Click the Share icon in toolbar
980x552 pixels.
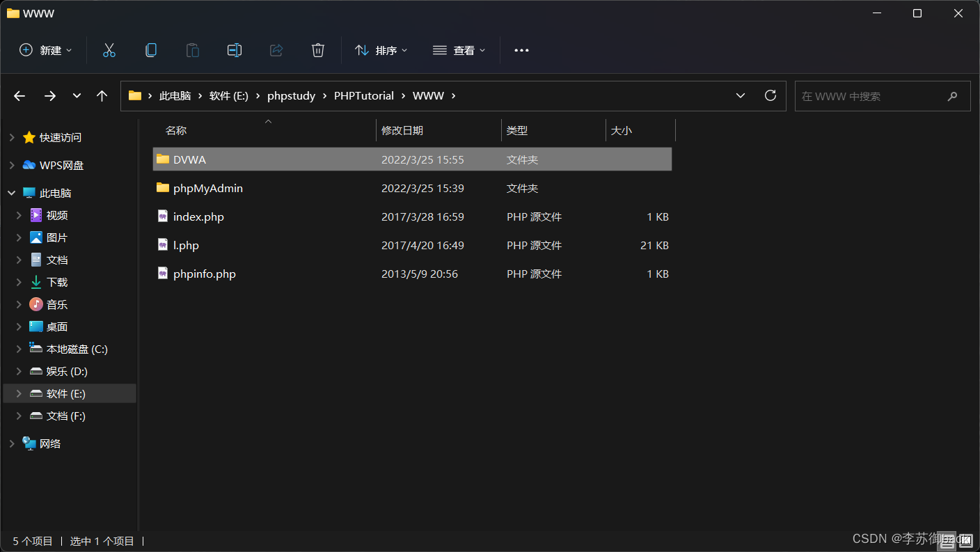tap(276, 50)
